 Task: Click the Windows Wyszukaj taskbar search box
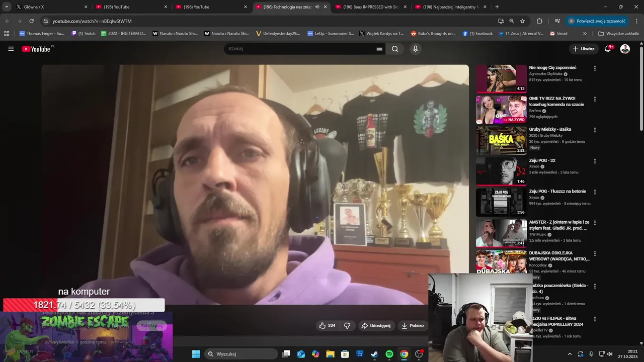coord(242,354)
